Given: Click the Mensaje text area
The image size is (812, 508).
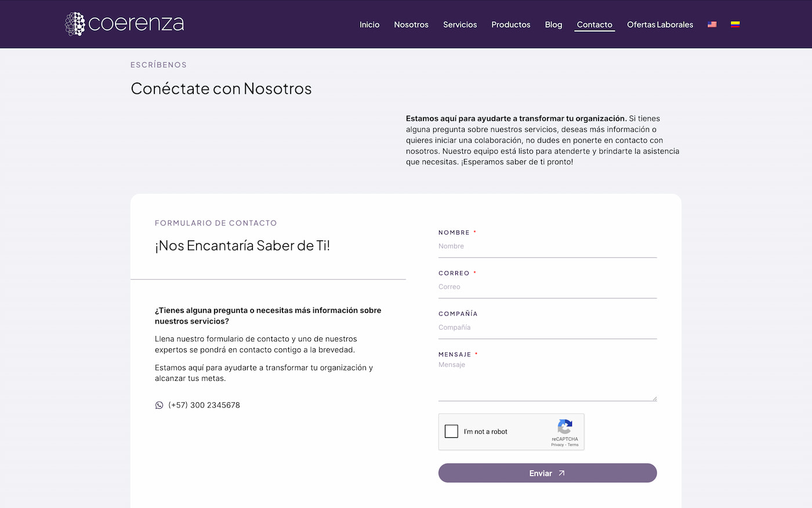Looking at the screenshot, I should [x=547, y=380].
